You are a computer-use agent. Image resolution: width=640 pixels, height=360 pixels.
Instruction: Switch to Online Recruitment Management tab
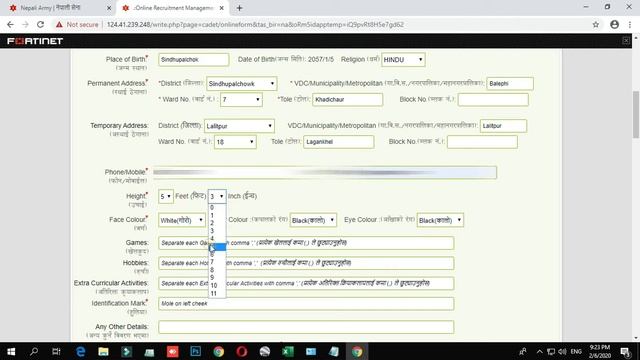[x=173, y=8]
